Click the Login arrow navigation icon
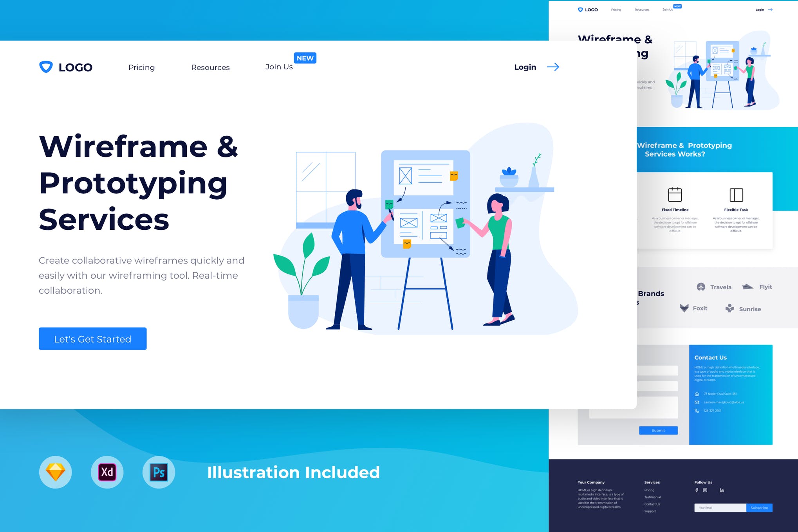798x532 pixels. point(552,67)
